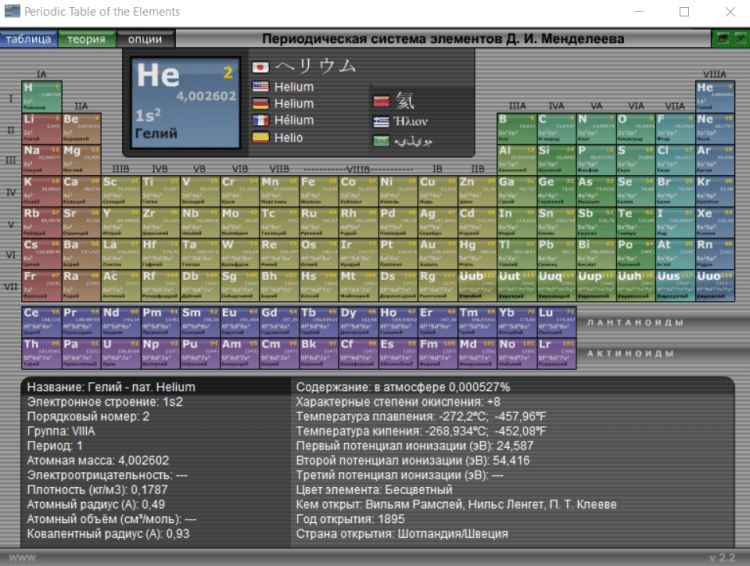Select the Lead (Pb) element cell

[x=556, y=254]
